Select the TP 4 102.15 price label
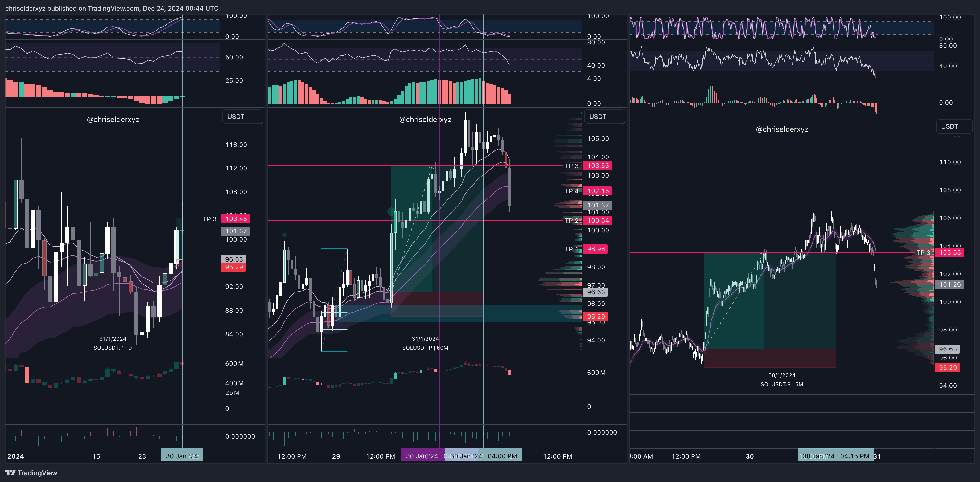 pyautogui.click(x=598, y=191)
